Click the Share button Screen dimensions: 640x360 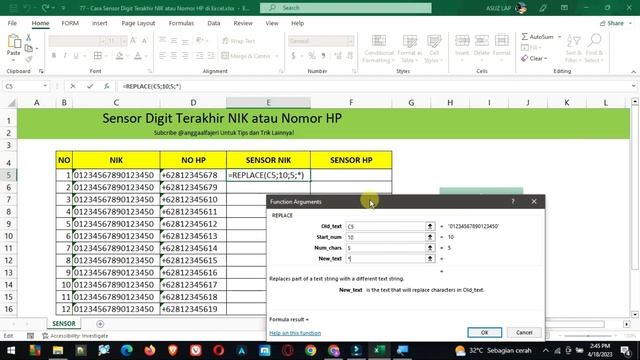click(x=612, y=23)
